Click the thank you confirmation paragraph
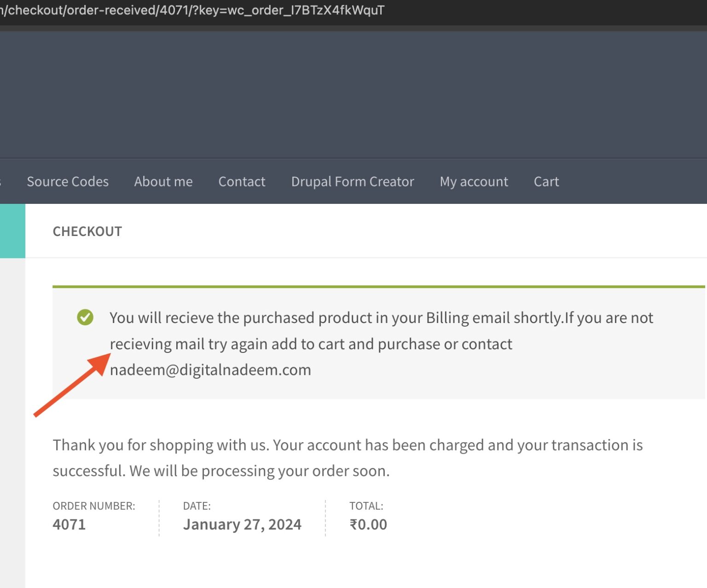 click(x=348, y=458)
